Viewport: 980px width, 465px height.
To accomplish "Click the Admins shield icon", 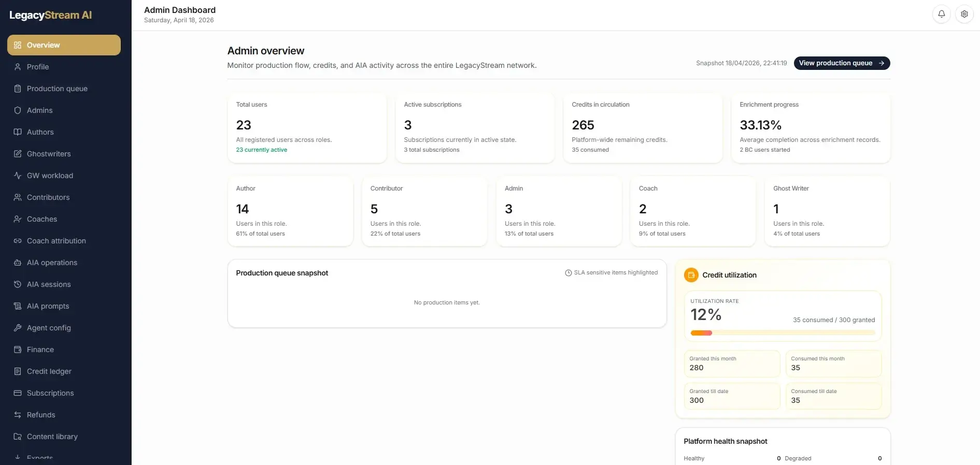I will 18,110.
